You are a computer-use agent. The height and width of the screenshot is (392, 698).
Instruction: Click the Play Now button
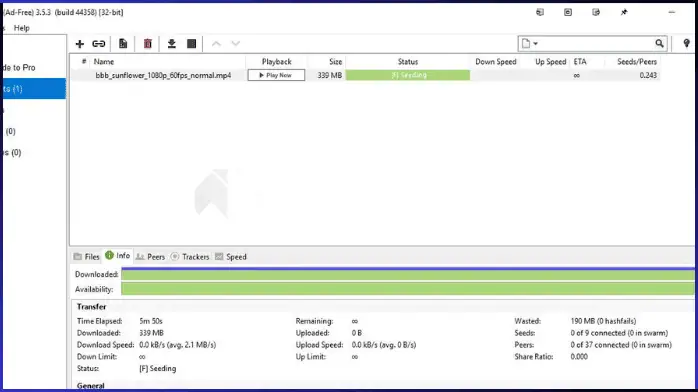pyautogui.click(x=276, y=75)
